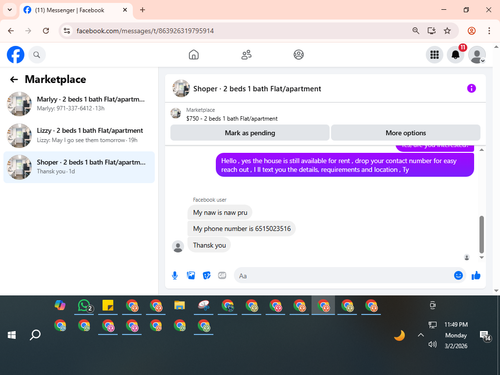Open the tab search dropdown arrow
500x375 pixels.
(10, 10)
